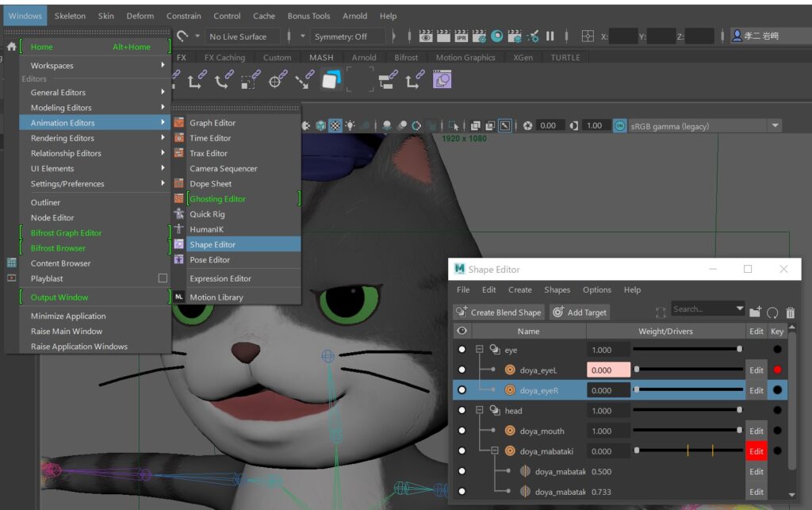Open Hypershade blue sphere icon
The width and height of the screenshot is (812, 510).
[496, 36]
